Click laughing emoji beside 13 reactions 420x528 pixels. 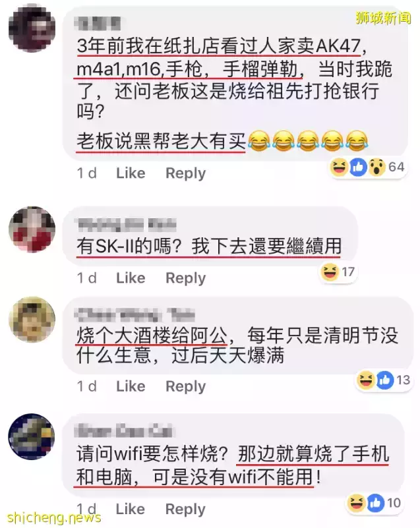(x=366, y=380)
